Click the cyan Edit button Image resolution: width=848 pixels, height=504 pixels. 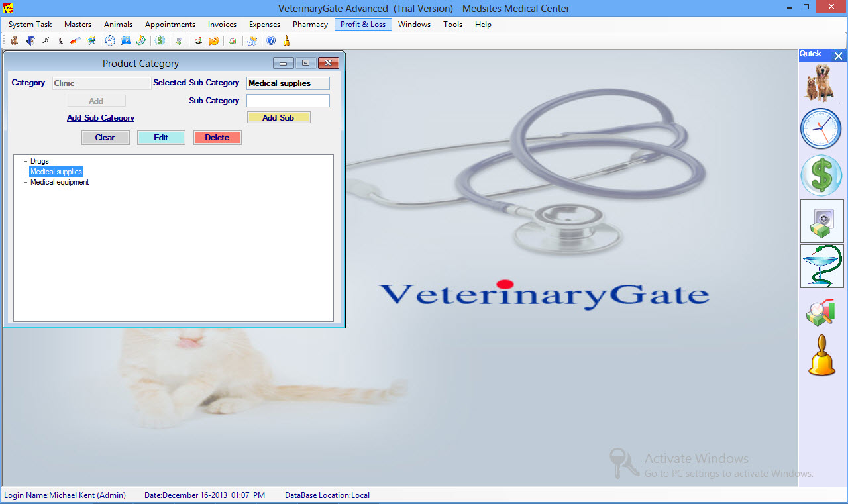(x=161, y=138)
